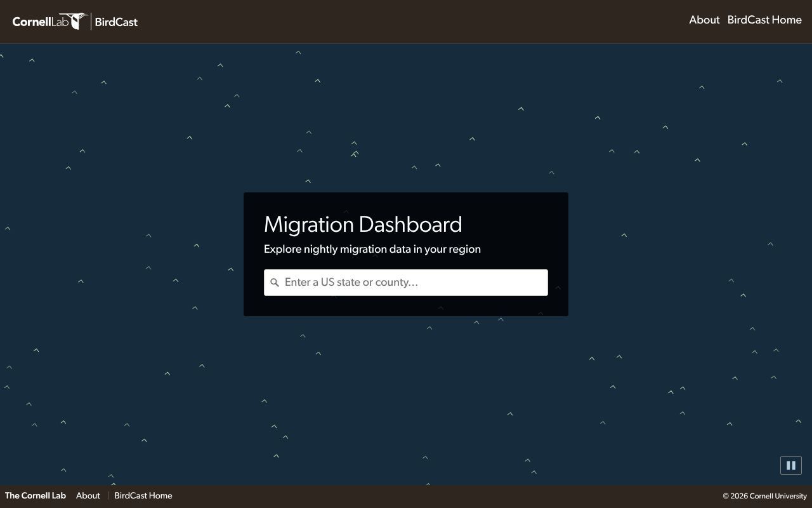Click the © 2026 Cornell University text
The height and width of the screenshot is (508, 812).
click(x=765, y=496)
